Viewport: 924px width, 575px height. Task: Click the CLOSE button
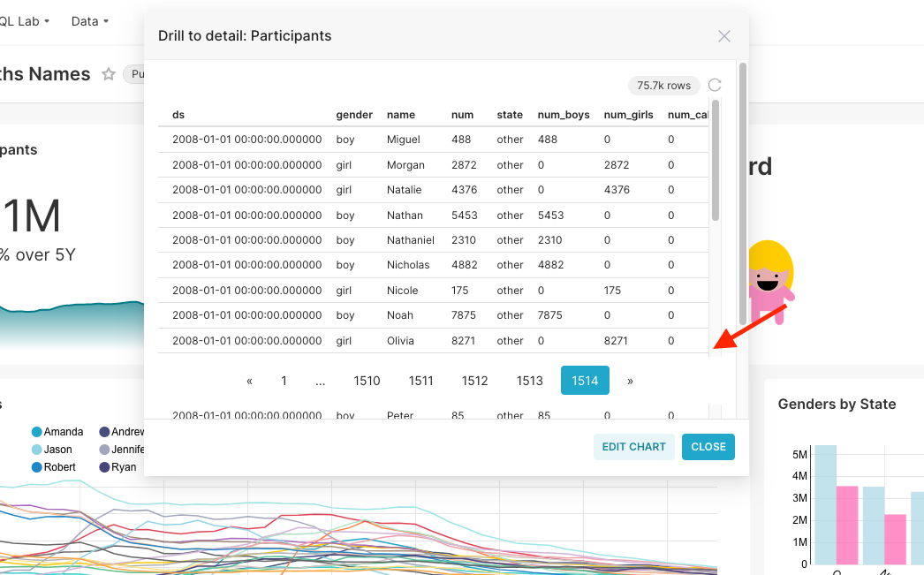pos(708,447)
